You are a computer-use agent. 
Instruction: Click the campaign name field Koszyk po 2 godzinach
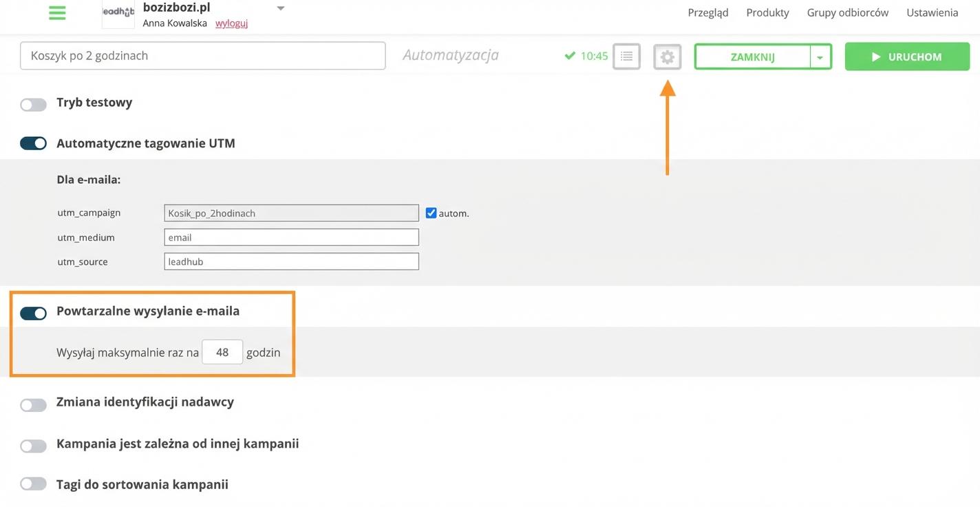point(203,56)
